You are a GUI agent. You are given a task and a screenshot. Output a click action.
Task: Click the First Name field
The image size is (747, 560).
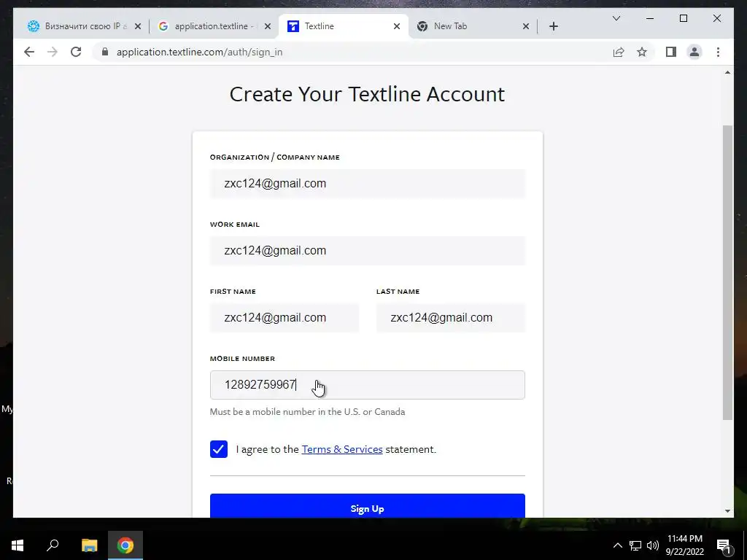click(x=285, y=318)
